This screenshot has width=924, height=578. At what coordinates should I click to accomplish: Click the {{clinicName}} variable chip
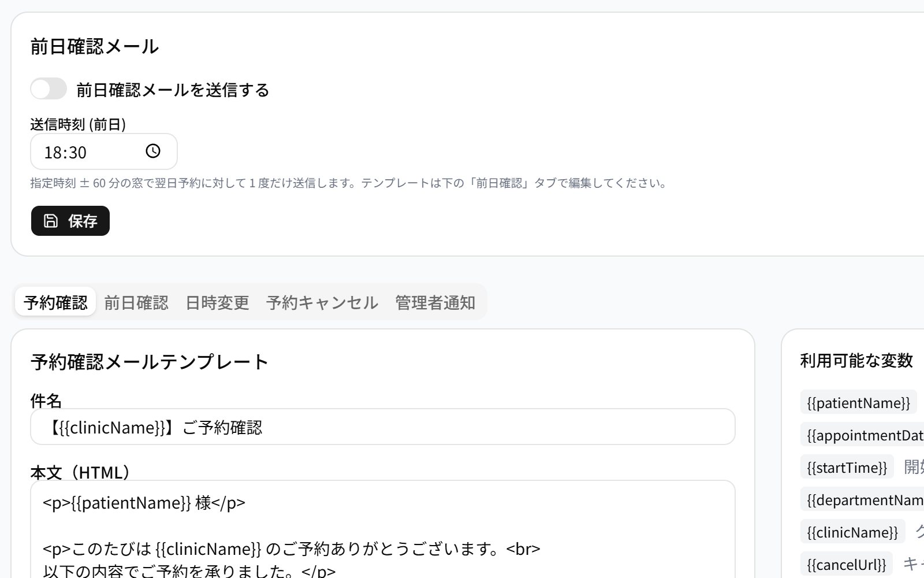(x=853, y=532)
